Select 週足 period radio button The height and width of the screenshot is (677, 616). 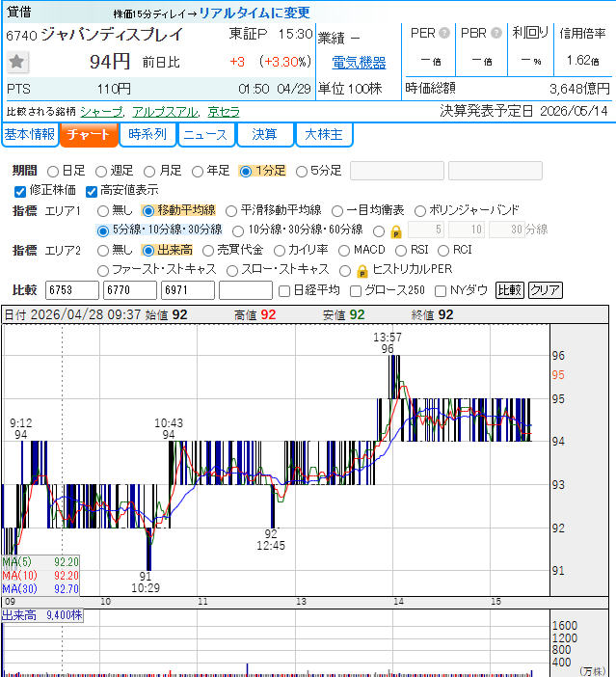pos(101,172)
